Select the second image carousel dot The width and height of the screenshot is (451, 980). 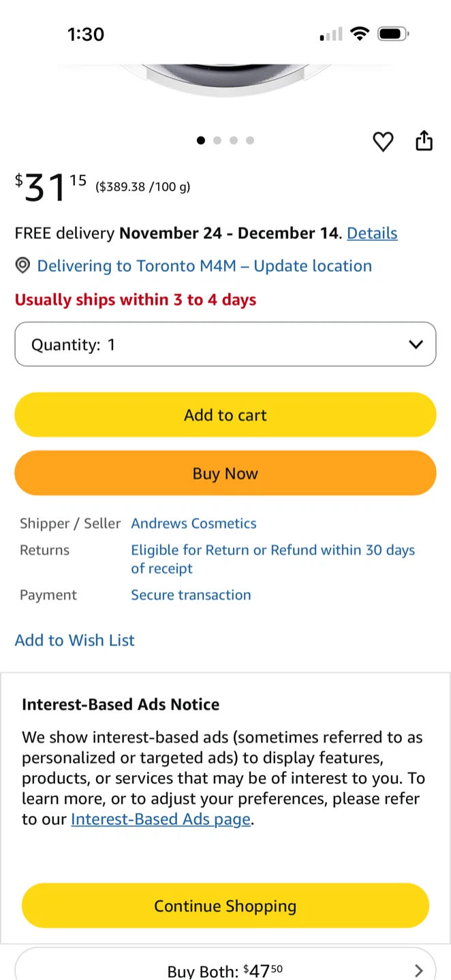(x=217, y=140)
